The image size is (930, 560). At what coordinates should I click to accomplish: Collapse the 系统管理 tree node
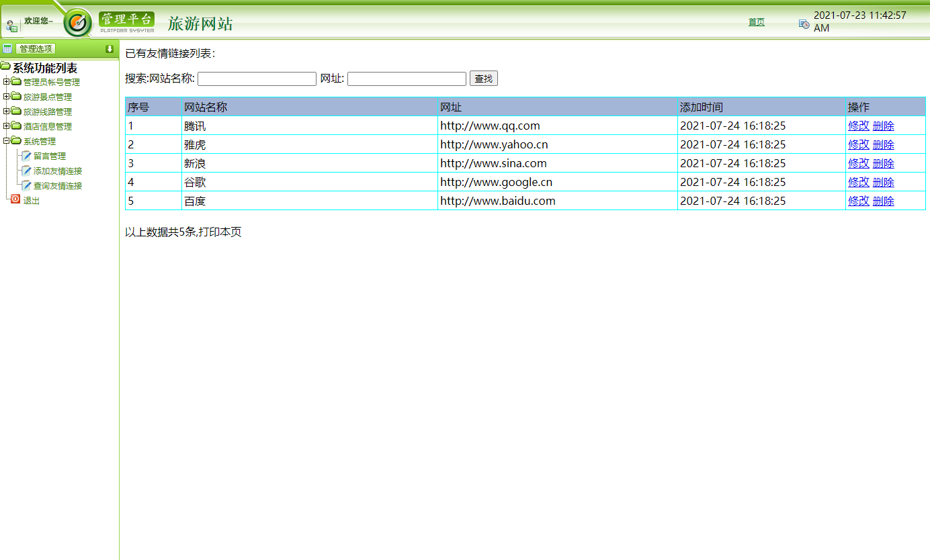click(6, 141)
